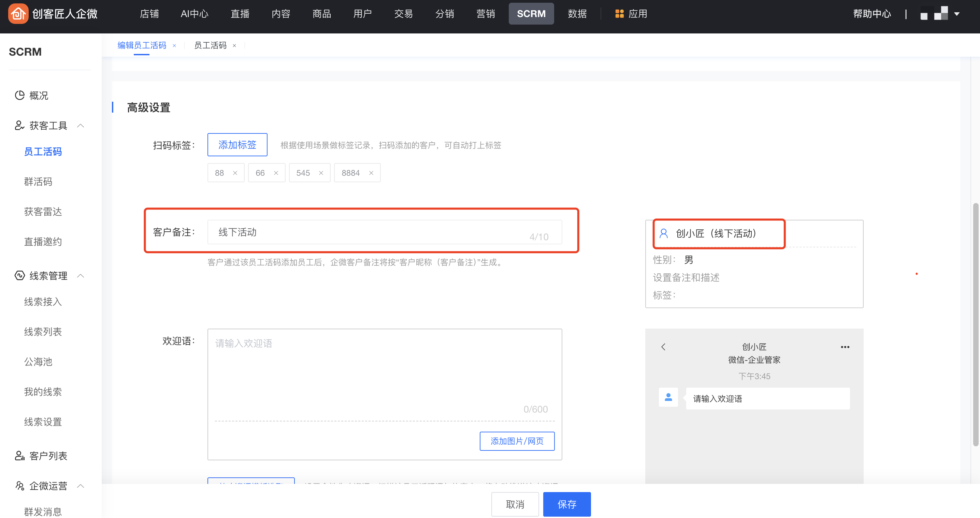Viewport: 980px width, 518px height.
Task: Go to 线索设置 in sidebar
Action: point(43,422)
